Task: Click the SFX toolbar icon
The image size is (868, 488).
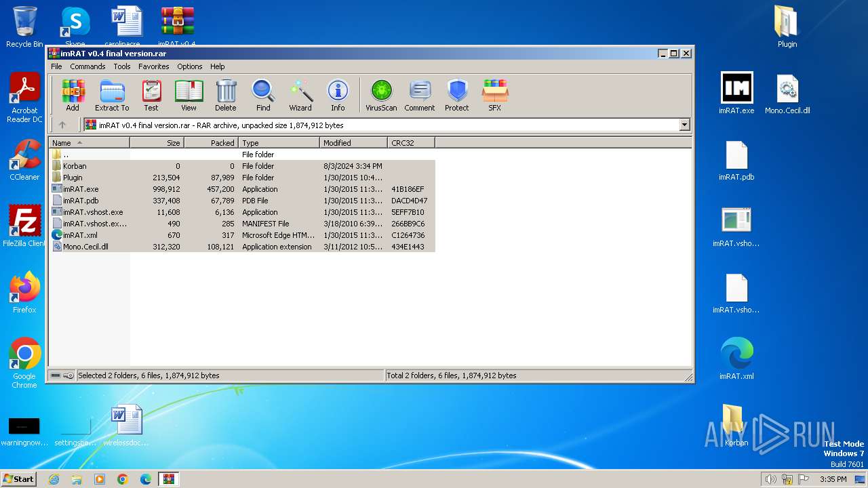Action: point(495,95)
